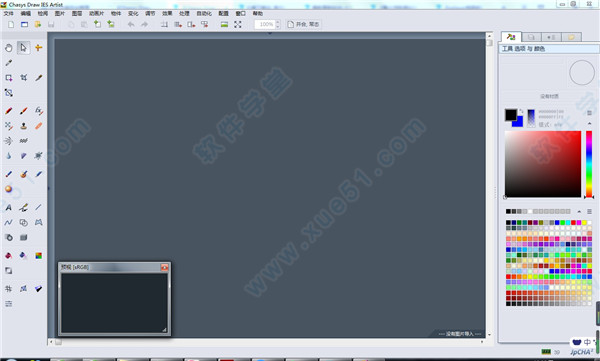
Task: Increase zoom with the 100% stepper arrow
Action: (x=278, y=22)
